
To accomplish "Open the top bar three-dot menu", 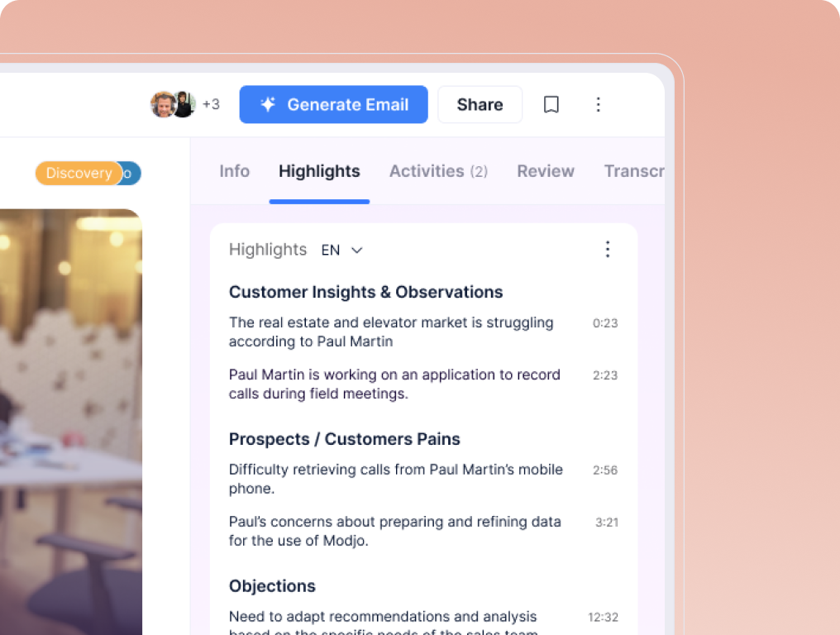I will pyautogui.click(x=598, y=104).
